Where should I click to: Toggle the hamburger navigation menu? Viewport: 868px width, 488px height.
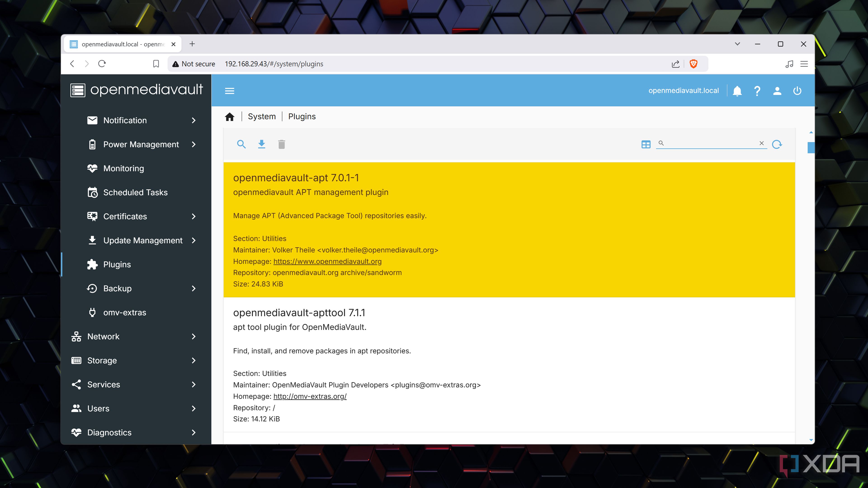[x=229, y=91]
